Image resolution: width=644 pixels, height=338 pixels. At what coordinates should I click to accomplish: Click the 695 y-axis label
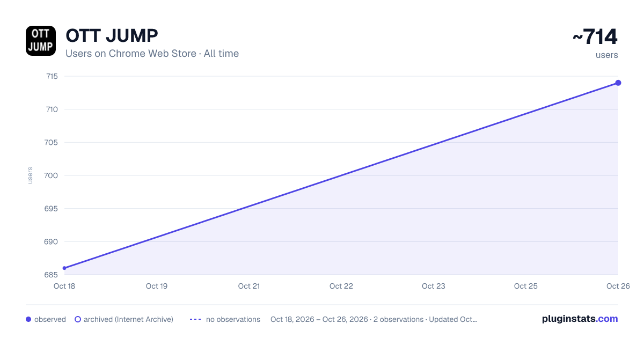pos(52,209)
